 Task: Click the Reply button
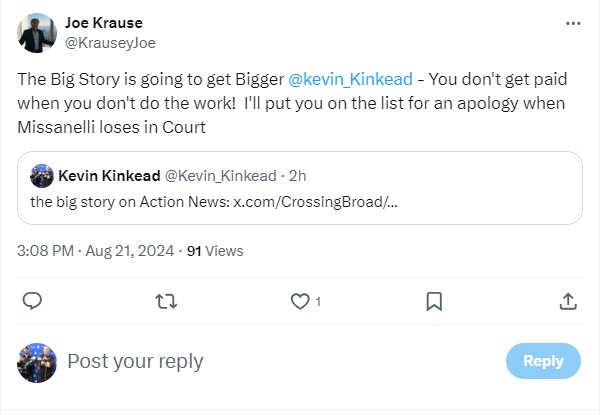(543, 362)
